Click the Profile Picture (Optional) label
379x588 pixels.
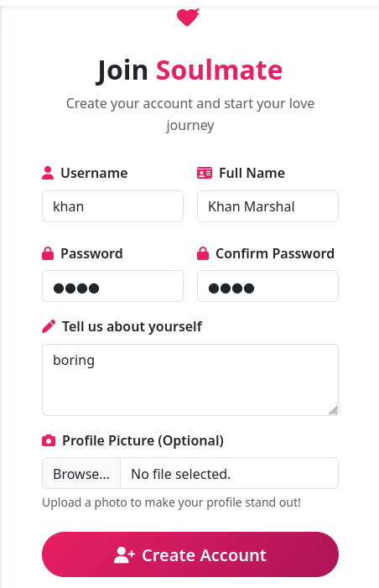tap(143, 440)
